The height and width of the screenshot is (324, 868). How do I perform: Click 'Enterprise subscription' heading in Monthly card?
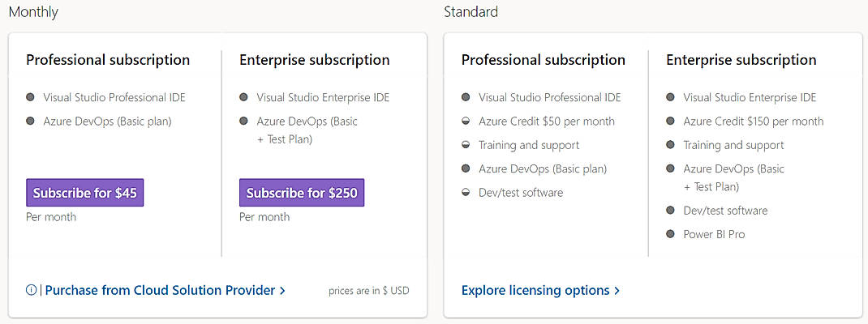tap(315, 60)
